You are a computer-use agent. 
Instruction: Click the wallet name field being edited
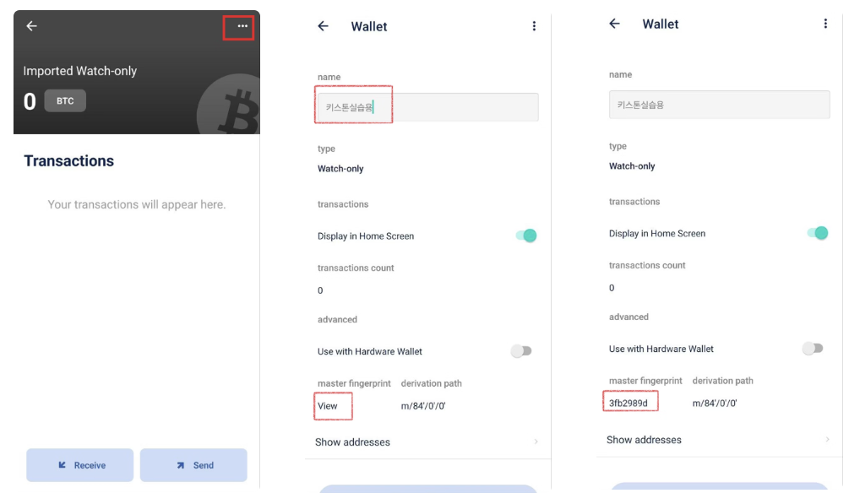click(427, 107)
